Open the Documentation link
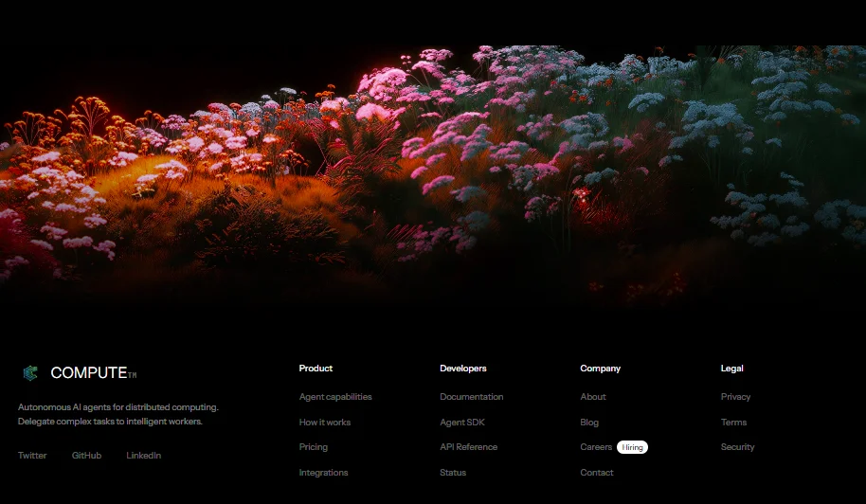The height and width of the screenshot is (504, 866). click(x=471, y=397)
